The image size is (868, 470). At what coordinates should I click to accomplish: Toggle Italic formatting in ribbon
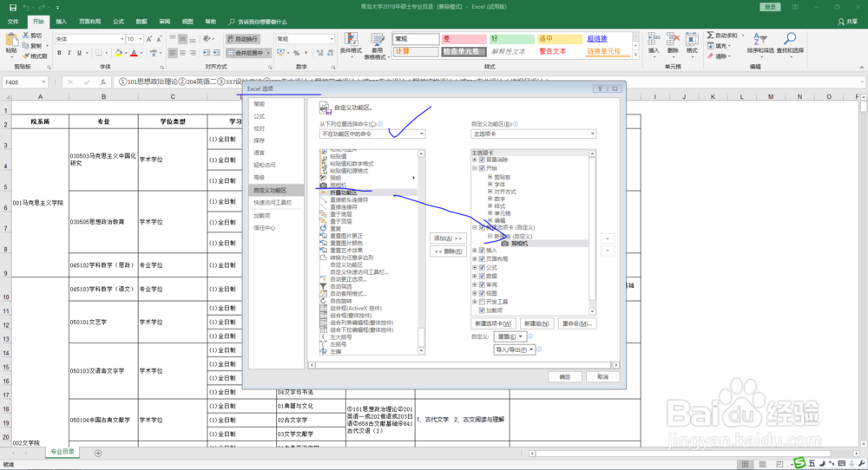coord(69,53)
